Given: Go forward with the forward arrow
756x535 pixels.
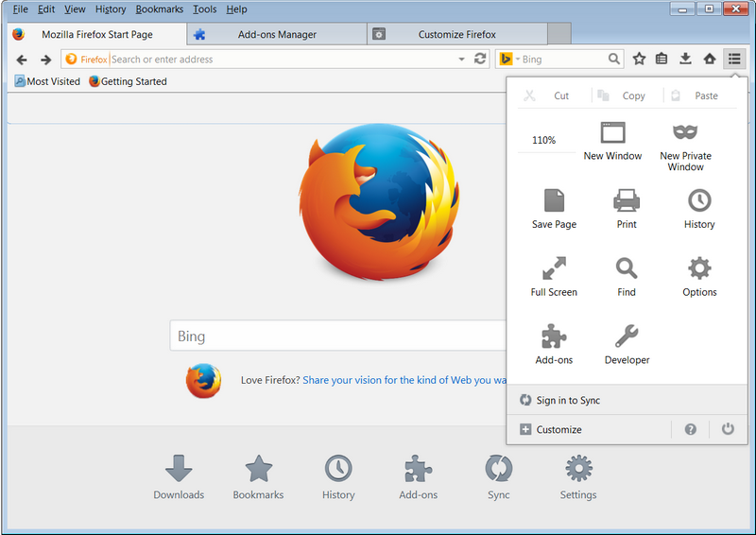Looking at the screenshot, I should (x=45, y=60).
